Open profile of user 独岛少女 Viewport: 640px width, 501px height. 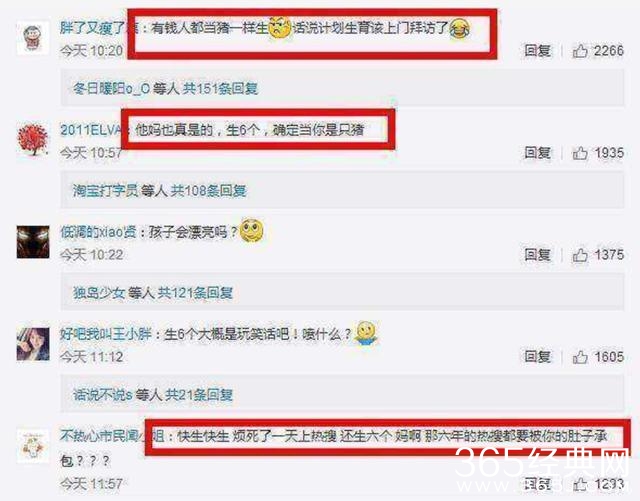tap(99, 293)
